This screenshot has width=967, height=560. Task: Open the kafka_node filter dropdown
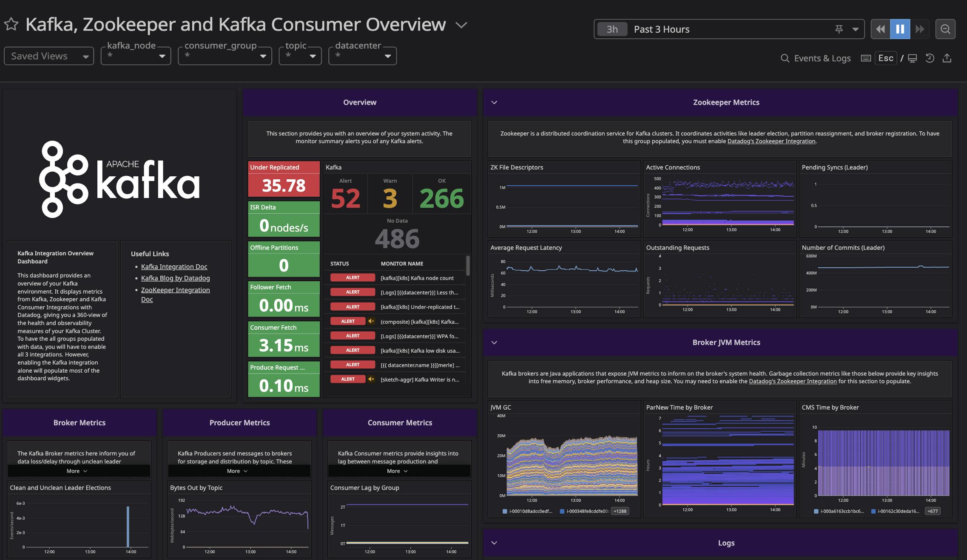[x=136, y=56]
